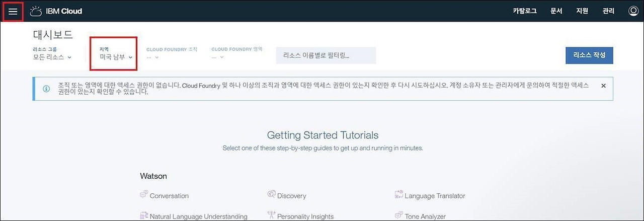Click the IBM Cloud title text

pos(64,11)
